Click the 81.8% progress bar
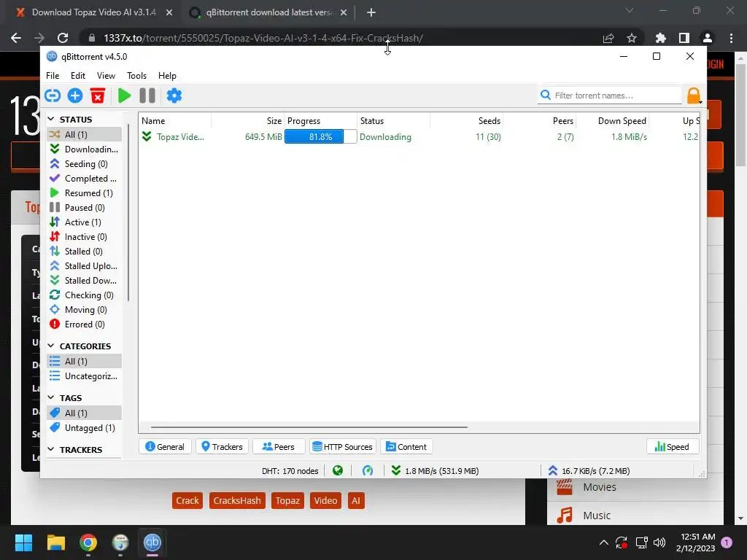747x560 pixels. 320,137
